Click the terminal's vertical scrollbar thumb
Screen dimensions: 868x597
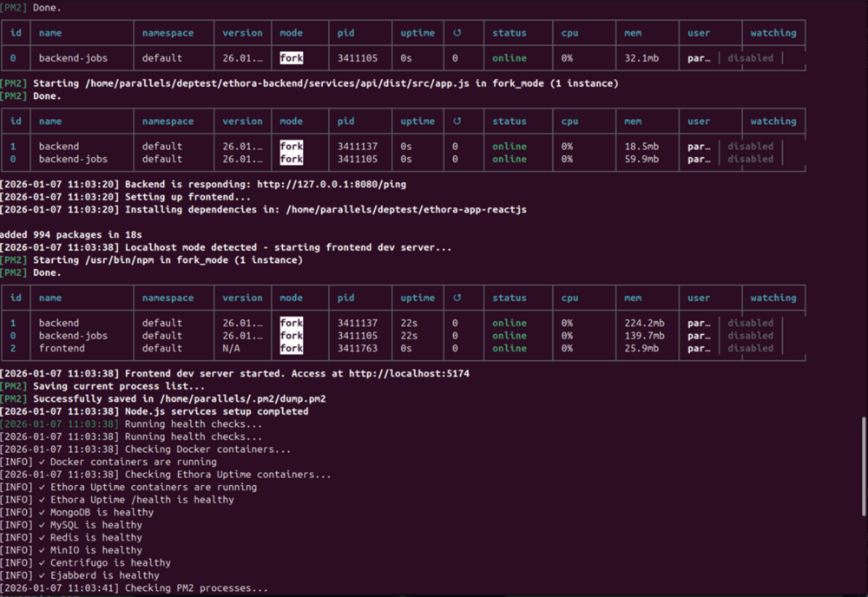click(864, 467)
